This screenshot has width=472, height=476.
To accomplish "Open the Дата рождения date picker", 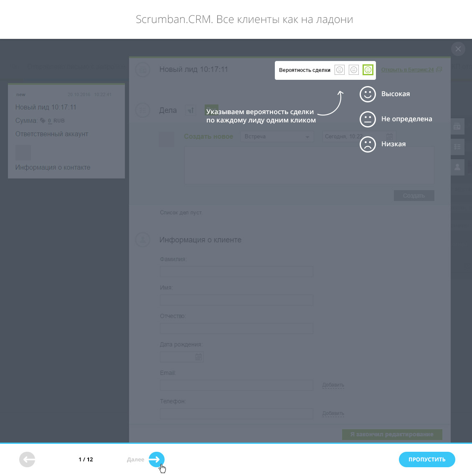I will [198, 357].
